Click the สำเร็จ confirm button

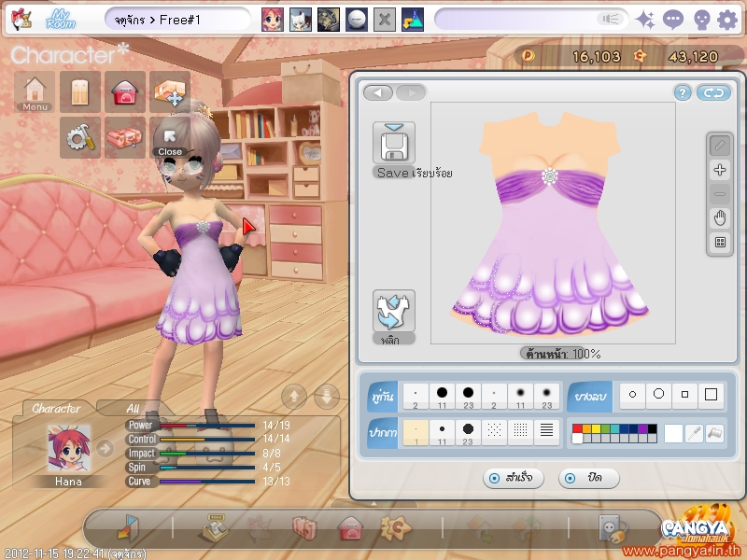513,478
